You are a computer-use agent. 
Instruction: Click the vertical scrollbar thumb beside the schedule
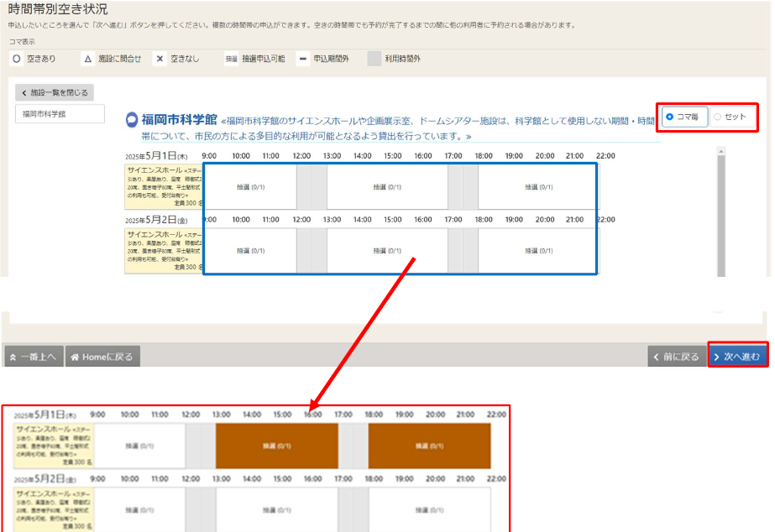coord(721,216)
